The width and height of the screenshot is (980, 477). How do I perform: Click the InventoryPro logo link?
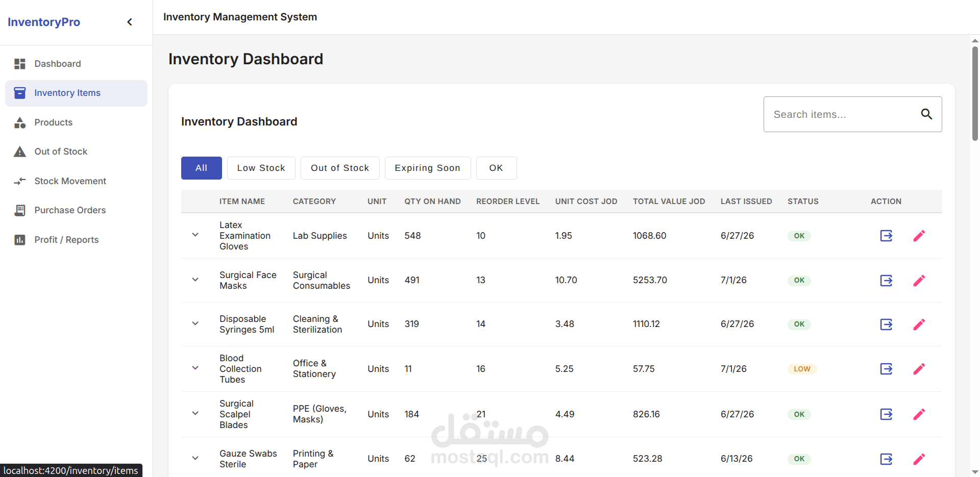click(x=44, y=22)
